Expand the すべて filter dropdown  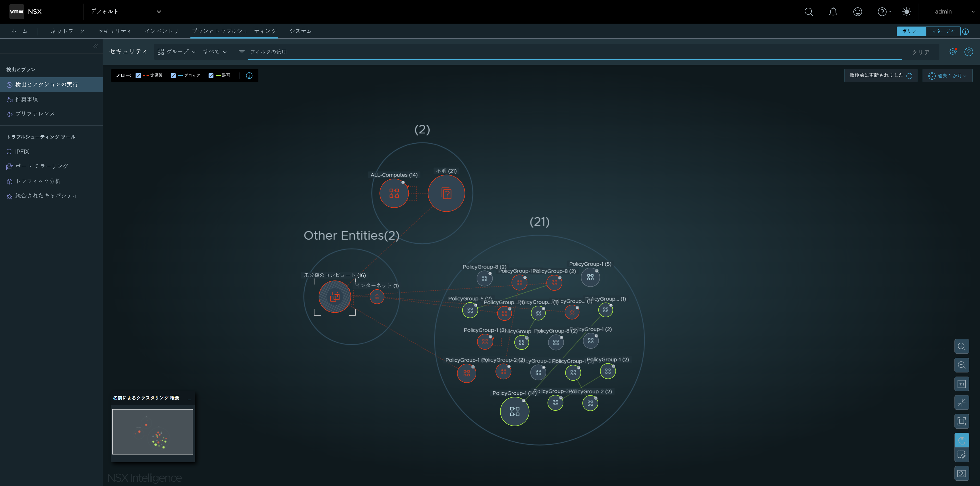(215, 52)
